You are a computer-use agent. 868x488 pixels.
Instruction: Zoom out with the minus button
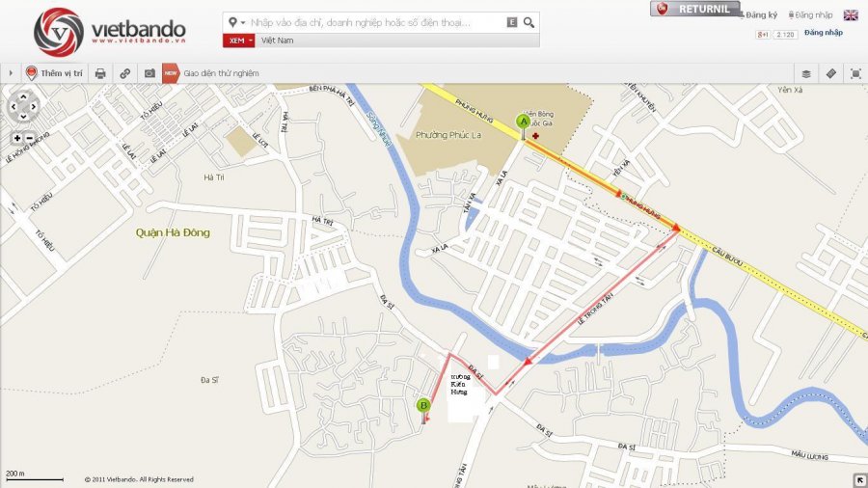30,138
